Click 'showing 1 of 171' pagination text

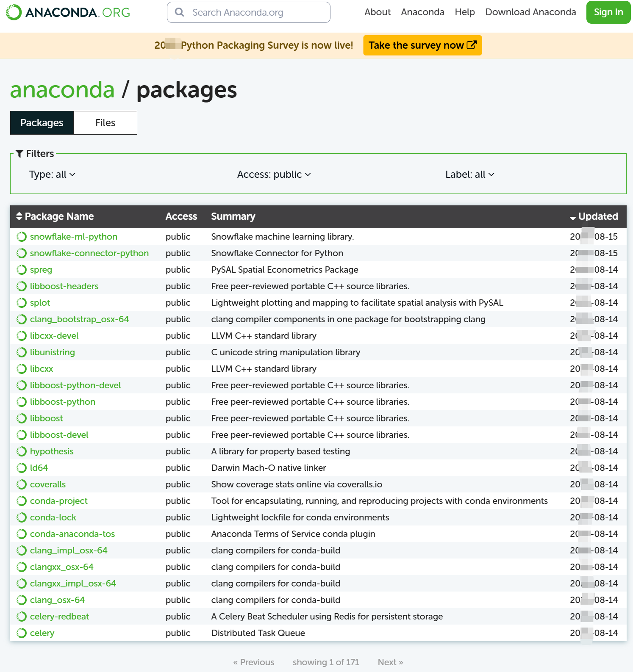coord(326,662)
